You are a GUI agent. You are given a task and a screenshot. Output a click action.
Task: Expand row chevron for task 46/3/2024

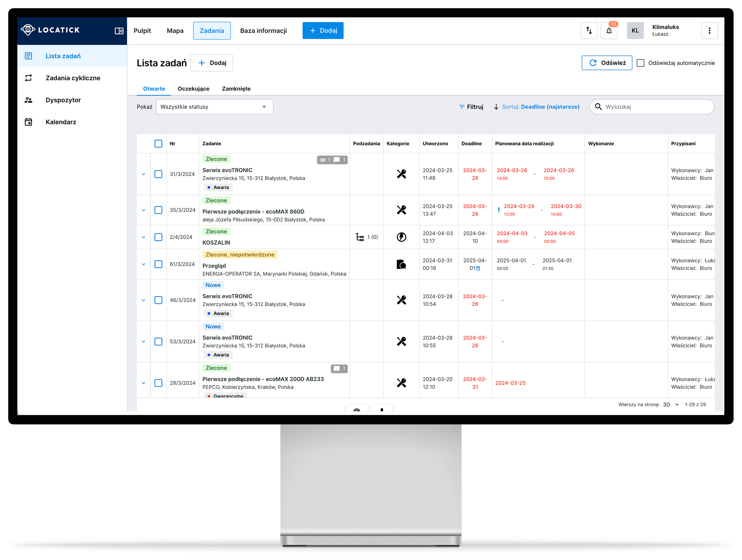pyautogui.click(x=143, y=300)
